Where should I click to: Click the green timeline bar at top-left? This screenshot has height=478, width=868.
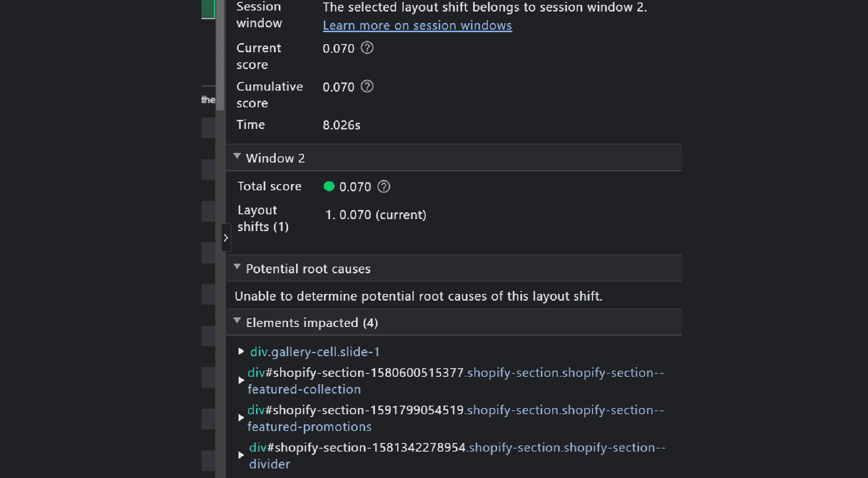point(208,9)
